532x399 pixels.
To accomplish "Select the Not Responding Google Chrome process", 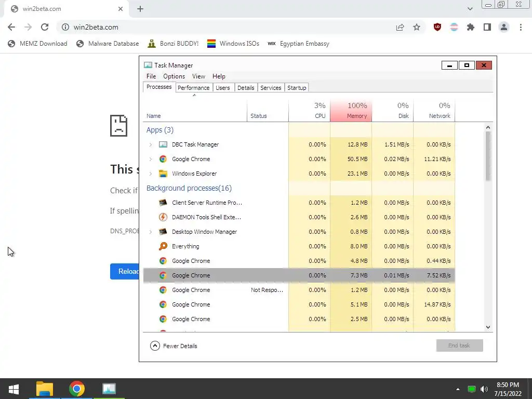I will point(299,290).
